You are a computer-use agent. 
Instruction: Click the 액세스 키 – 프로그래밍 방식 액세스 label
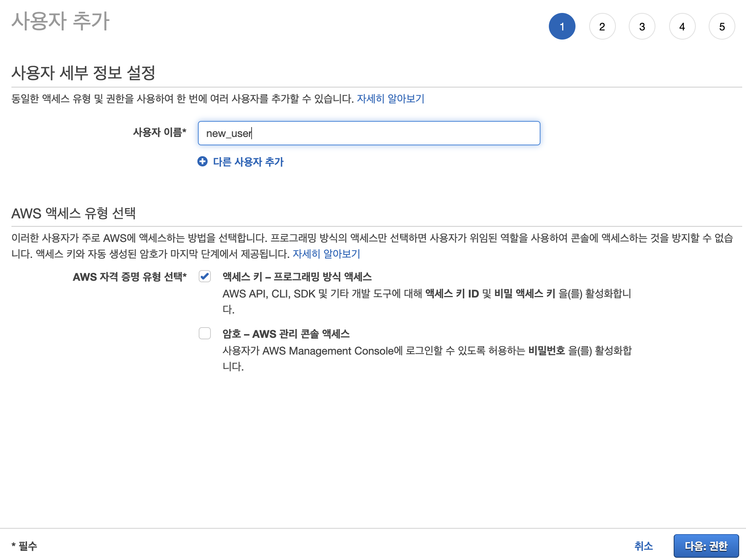[x=297, y=277]
